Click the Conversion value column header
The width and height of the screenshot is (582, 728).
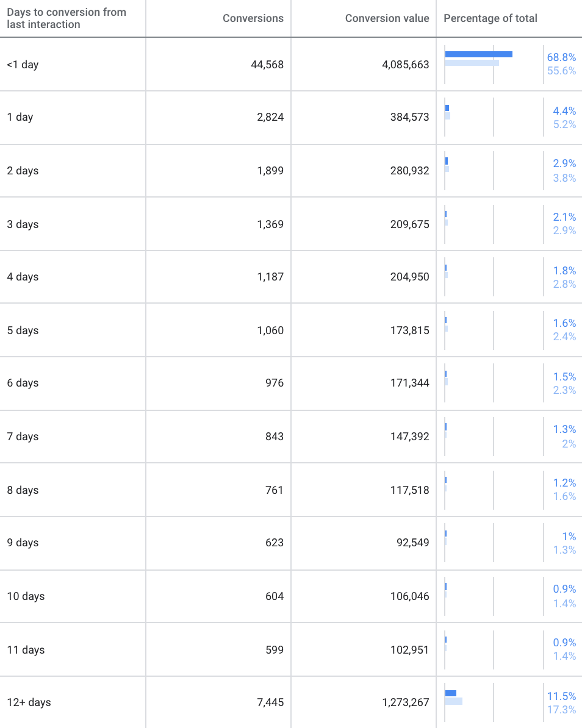387,18
